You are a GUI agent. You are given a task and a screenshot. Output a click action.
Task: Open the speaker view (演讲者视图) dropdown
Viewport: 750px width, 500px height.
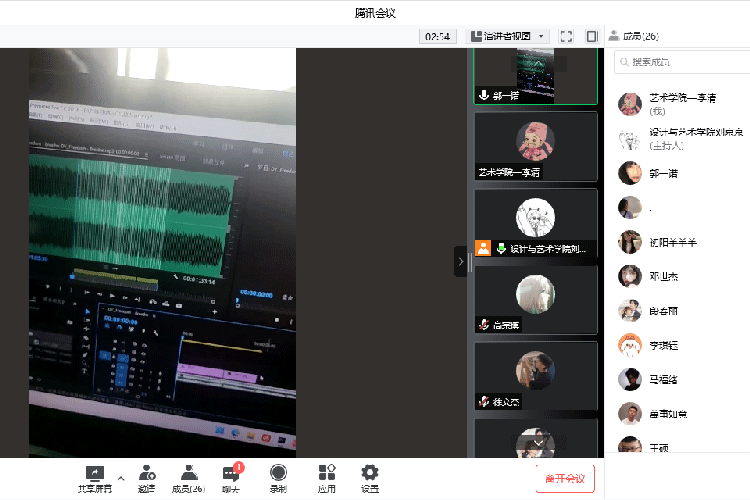pos(509,36)
